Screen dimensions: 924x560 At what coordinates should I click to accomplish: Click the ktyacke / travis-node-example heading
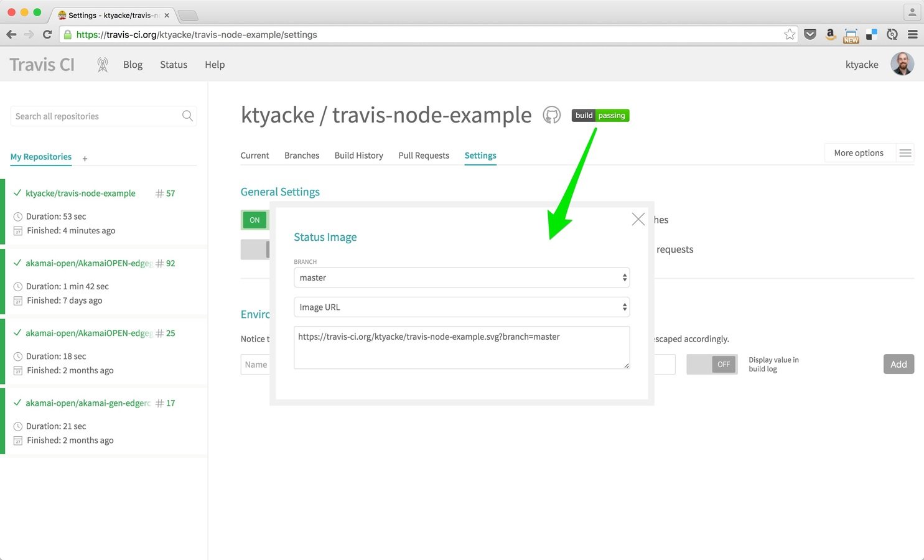click(386, 115)
